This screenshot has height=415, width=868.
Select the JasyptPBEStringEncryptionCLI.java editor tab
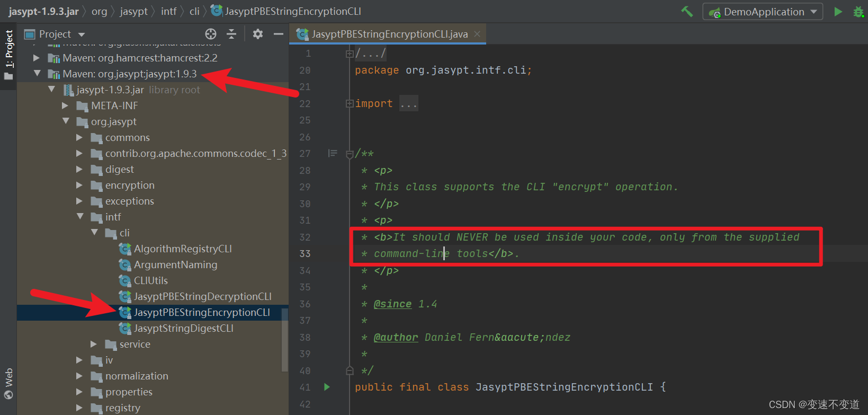[x=388, y=34]
